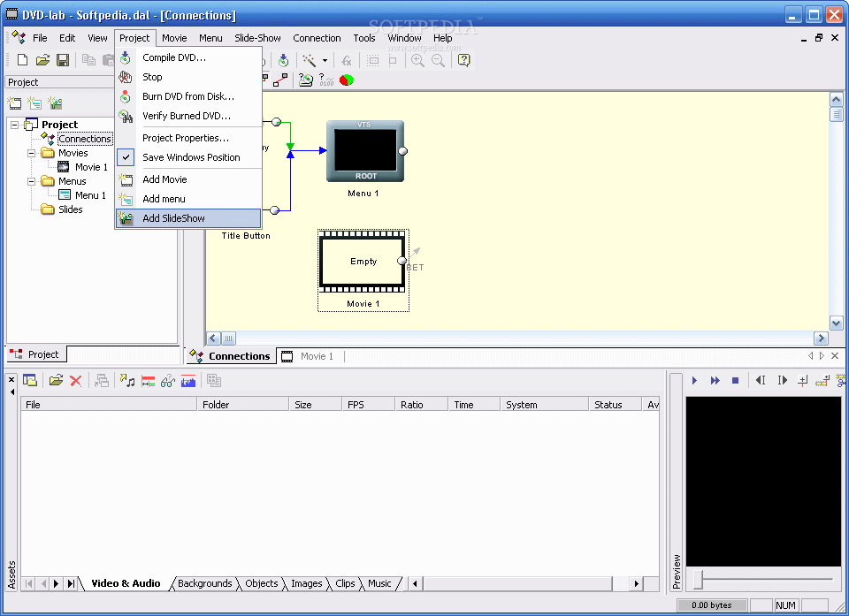Click the canvas scroll down arrow
849x616 pixels.
click(x=836, y=323)
